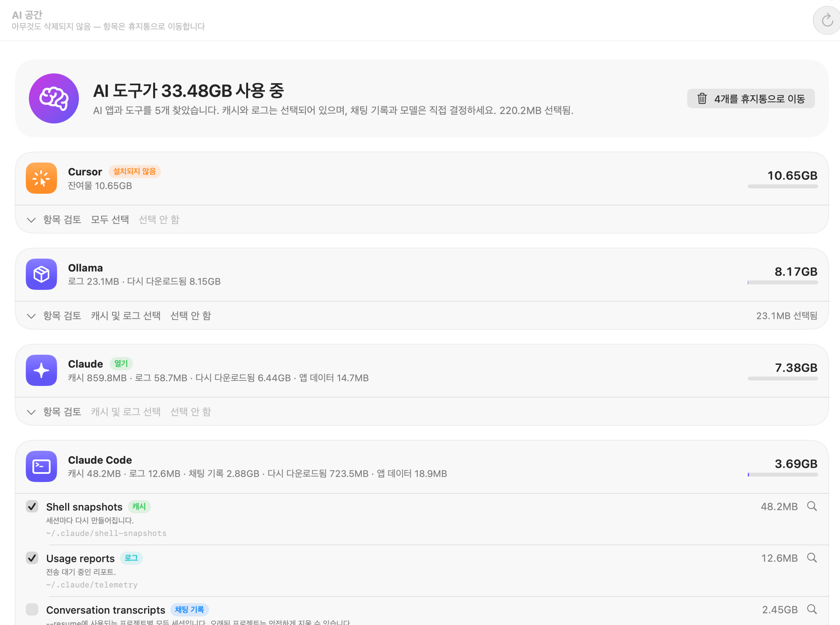This screenshot has width=840, height=625.
Task: Move 4 items to trash button
Action: point(751,98)
